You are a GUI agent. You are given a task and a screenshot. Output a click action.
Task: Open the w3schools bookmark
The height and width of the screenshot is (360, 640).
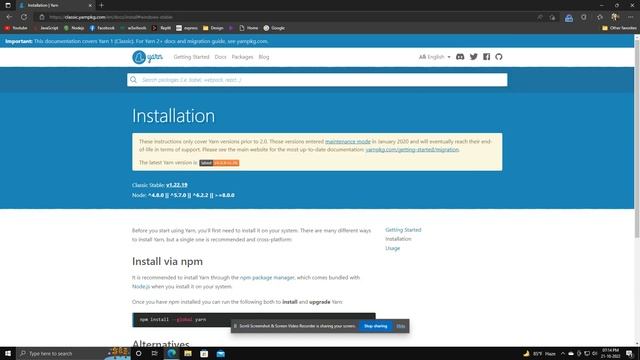[x=133, y=28]
